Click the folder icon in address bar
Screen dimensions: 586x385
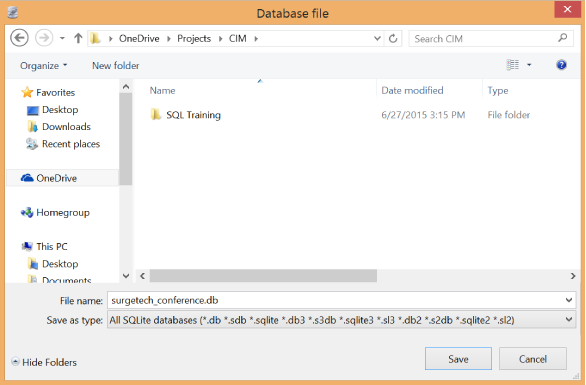(x=96, y=38)
